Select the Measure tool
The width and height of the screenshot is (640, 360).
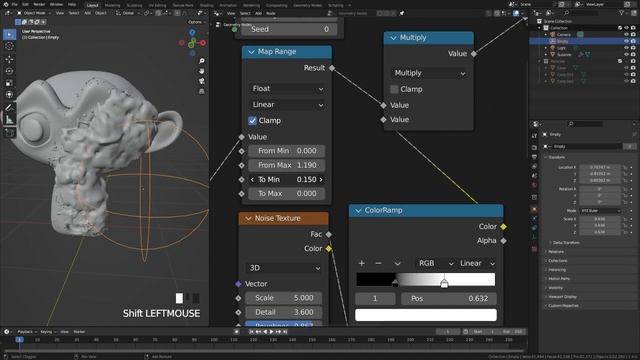pyautogui.click(x=9, y=120)
